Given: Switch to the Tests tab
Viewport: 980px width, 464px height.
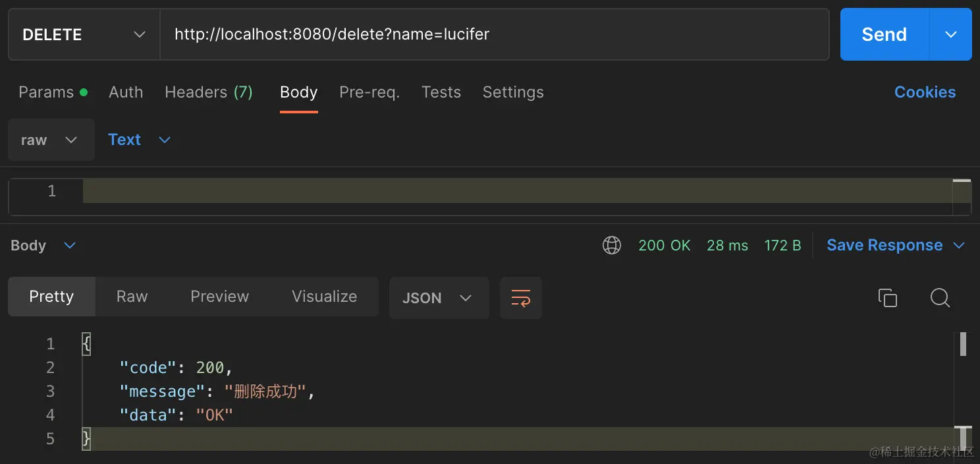Looking at the screenshot, I should point(441,92).
